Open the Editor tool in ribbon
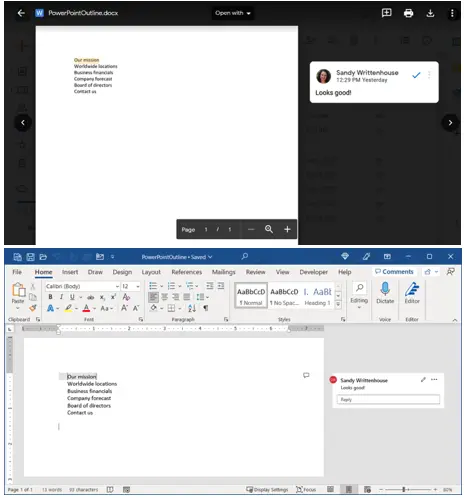464x498 pixels. pyautogui.click(x=412, y=293)
